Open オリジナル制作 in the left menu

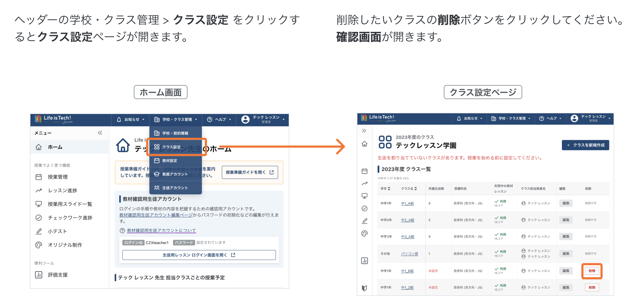(x=65, y=245)
